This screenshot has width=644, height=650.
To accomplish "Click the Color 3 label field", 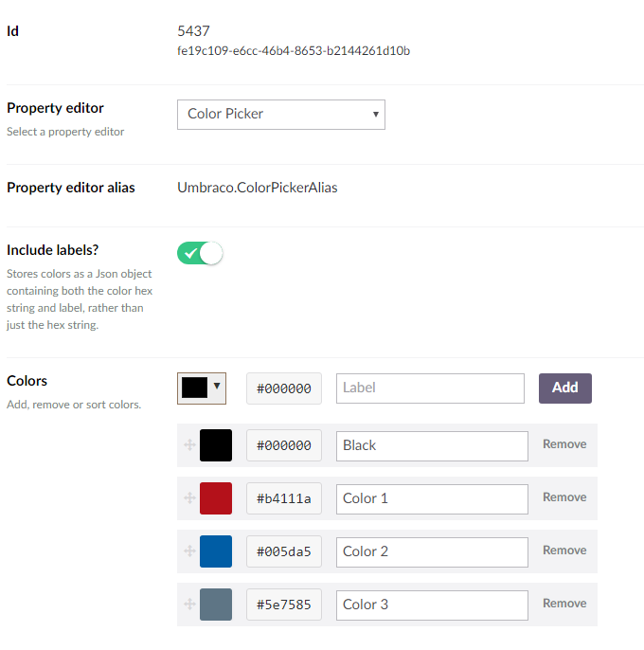I will (432, 605).
